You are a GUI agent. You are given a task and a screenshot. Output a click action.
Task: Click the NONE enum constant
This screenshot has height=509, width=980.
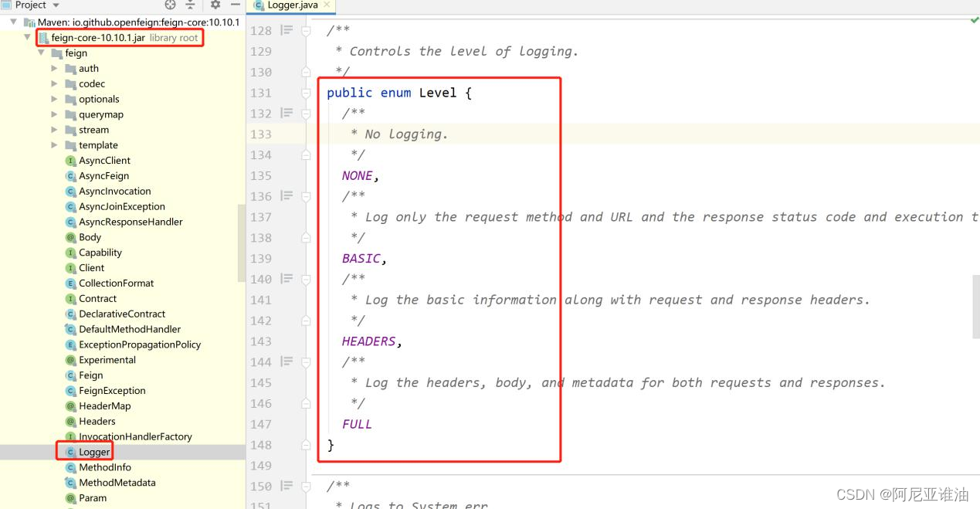[358, 175]
